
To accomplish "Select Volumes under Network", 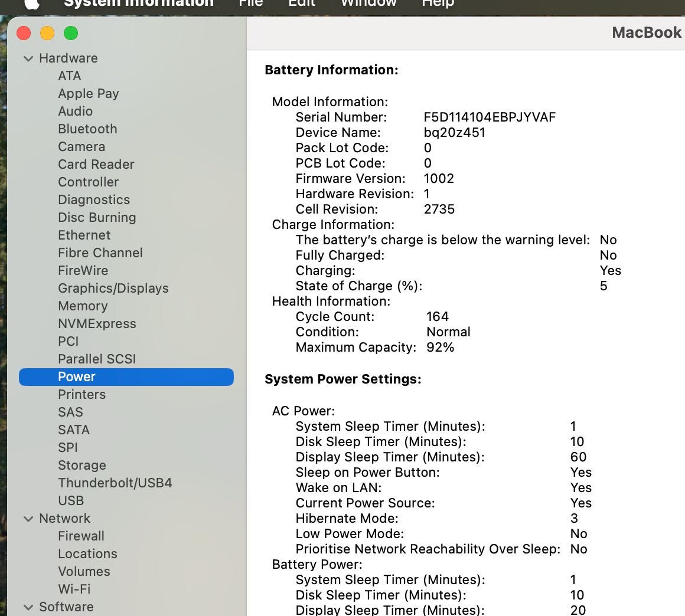I will pos(84,572).
